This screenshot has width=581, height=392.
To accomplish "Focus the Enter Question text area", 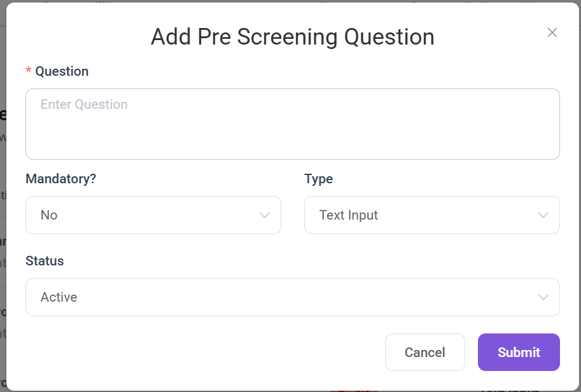I will pyautogui.click(x=292, y=124).
